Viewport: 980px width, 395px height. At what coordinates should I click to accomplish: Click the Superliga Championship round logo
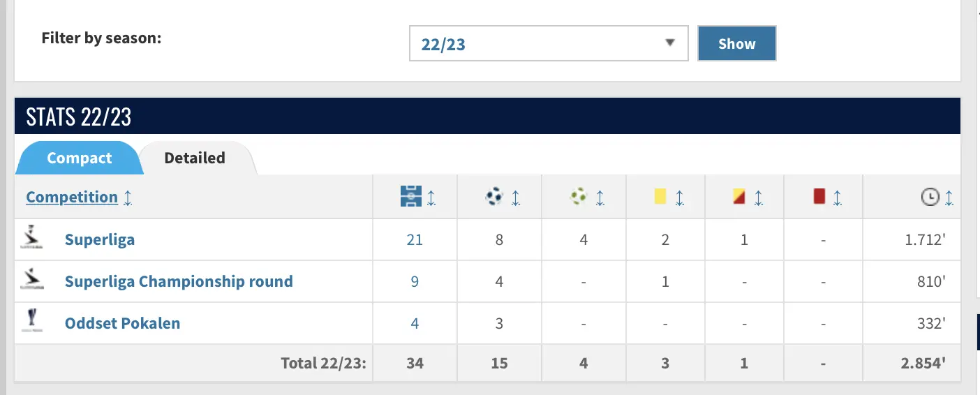coord(32,281)
